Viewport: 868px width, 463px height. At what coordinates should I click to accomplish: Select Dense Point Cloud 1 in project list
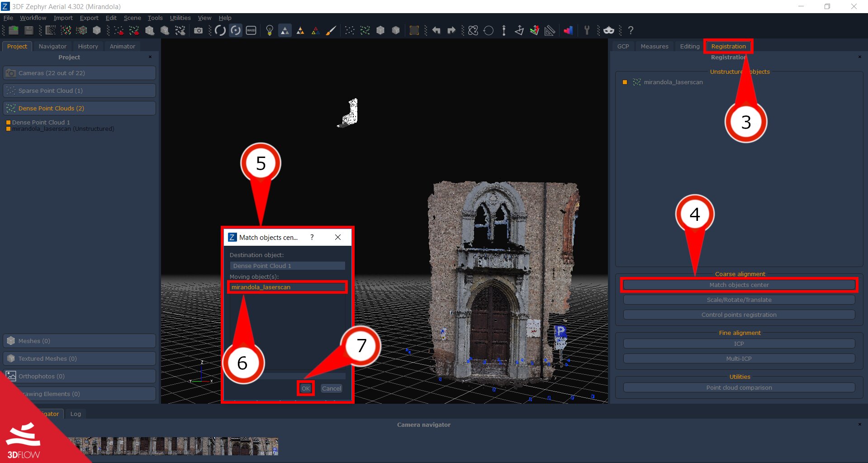pyautogui.click(x=41, y=122)
